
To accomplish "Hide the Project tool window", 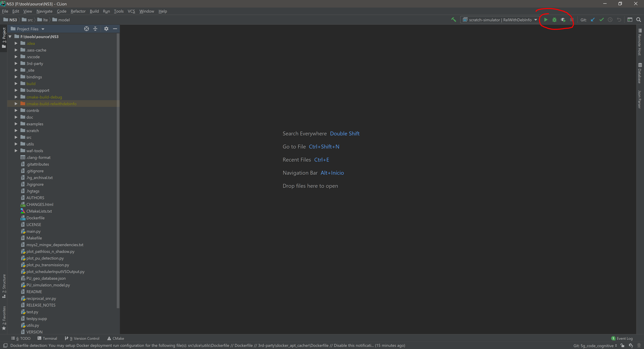I will pyautogui.click(x=115, y=29).
